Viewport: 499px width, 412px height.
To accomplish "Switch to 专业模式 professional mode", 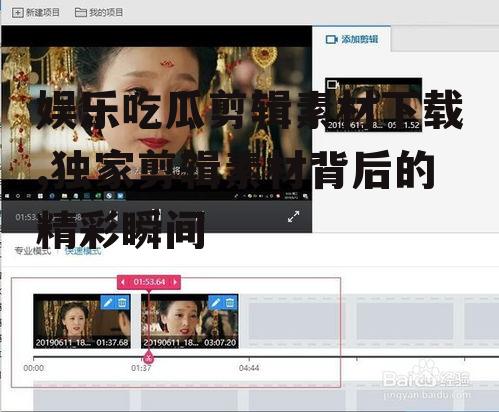I will pos(33,251).
